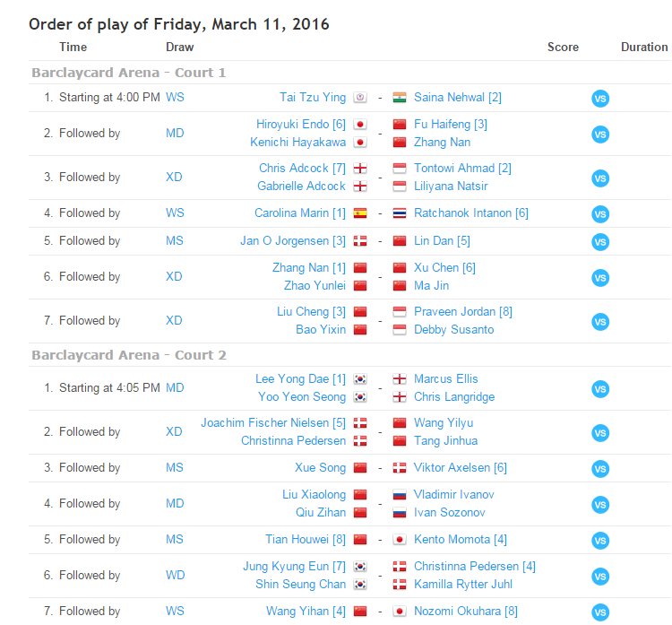Click WS draw link for first Court 1 match
The width and height of the screenshot is (672, 625).
click(x=176, y=98)
